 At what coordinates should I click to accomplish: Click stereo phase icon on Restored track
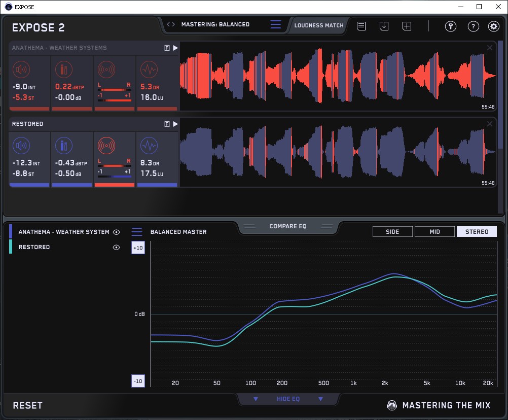click(x=106, y=146)
